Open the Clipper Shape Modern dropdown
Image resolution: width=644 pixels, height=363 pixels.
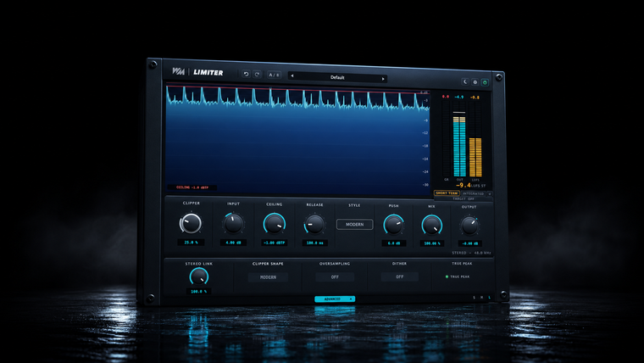coord(268,277)
